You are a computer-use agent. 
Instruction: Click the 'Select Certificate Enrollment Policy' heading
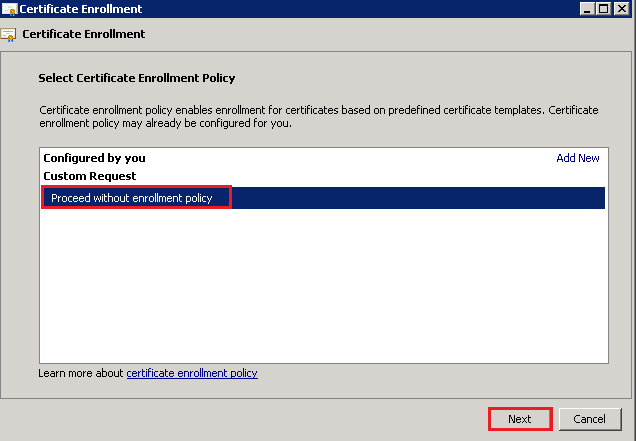click(x=136, y=77)
